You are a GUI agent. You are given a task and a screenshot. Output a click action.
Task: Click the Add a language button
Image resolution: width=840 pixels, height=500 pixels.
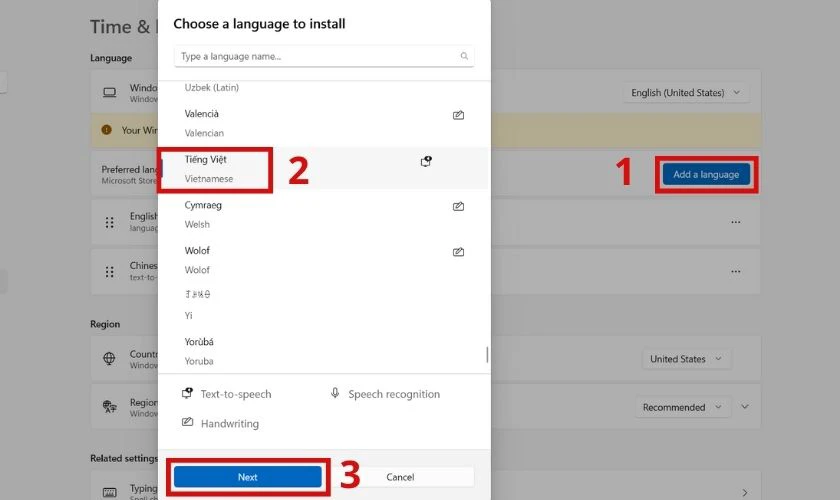(706, 174)
